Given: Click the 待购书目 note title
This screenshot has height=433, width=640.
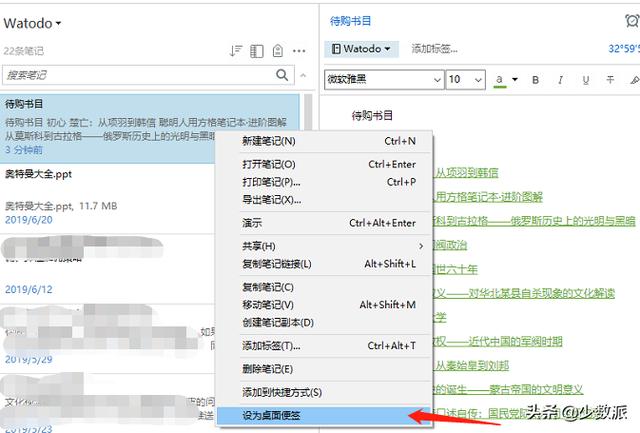Looking at the screenshot, I should coord(350,21).
